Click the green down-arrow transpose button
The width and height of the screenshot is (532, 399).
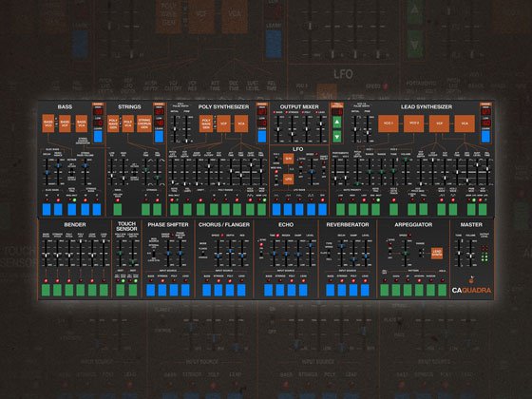click(336, 137)
